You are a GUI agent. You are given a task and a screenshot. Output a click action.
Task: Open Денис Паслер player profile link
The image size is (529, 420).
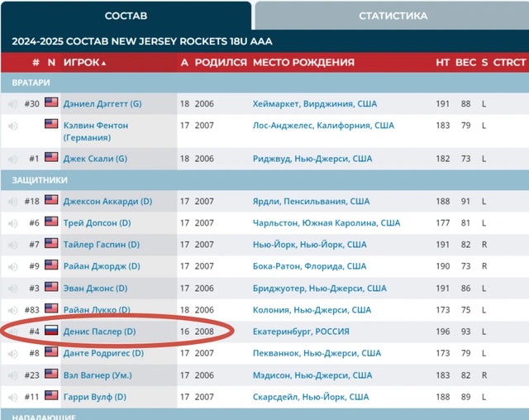pyautogui.click(x=99, y=332)
